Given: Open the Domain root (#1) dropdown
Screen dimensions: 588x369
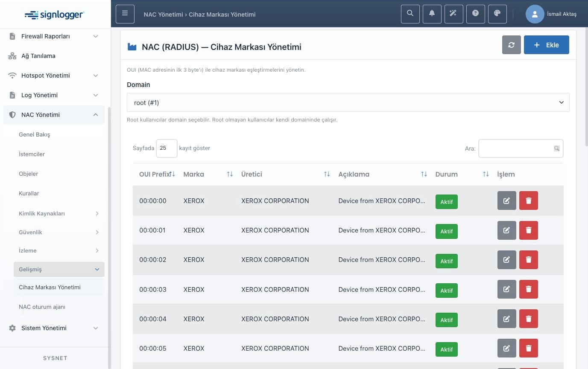Looking at the screenshot, I should (x=348, y=102).
